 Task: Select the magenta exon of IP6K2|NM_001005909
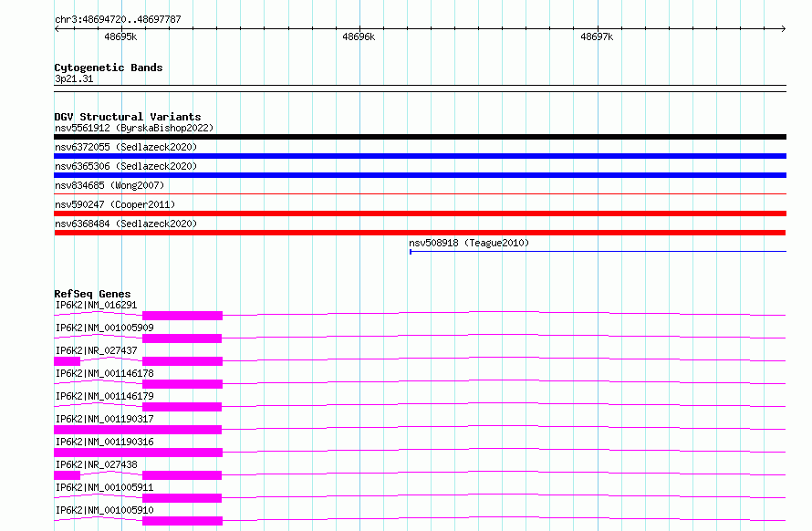pyautogui.click(x=182, y=338)
